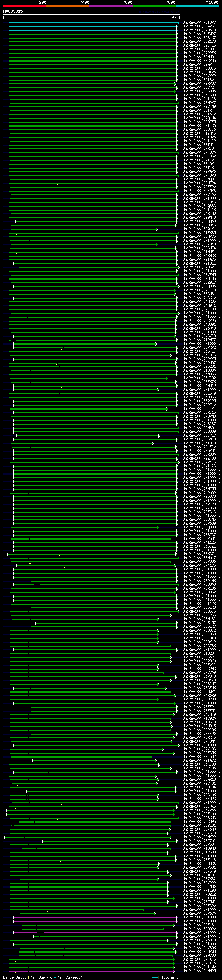
Task: Click label UniRef100_C5Z173
Action: (199, 41)
